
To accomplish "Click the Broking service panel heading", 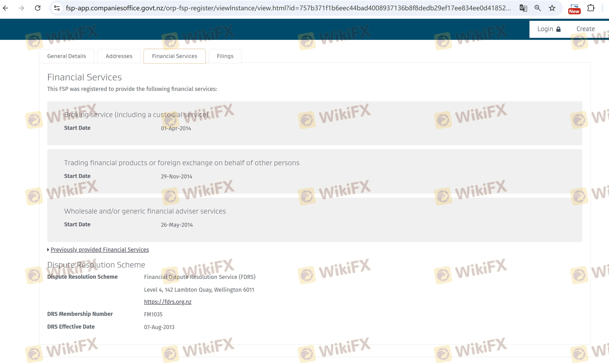I will coord(136,115).
